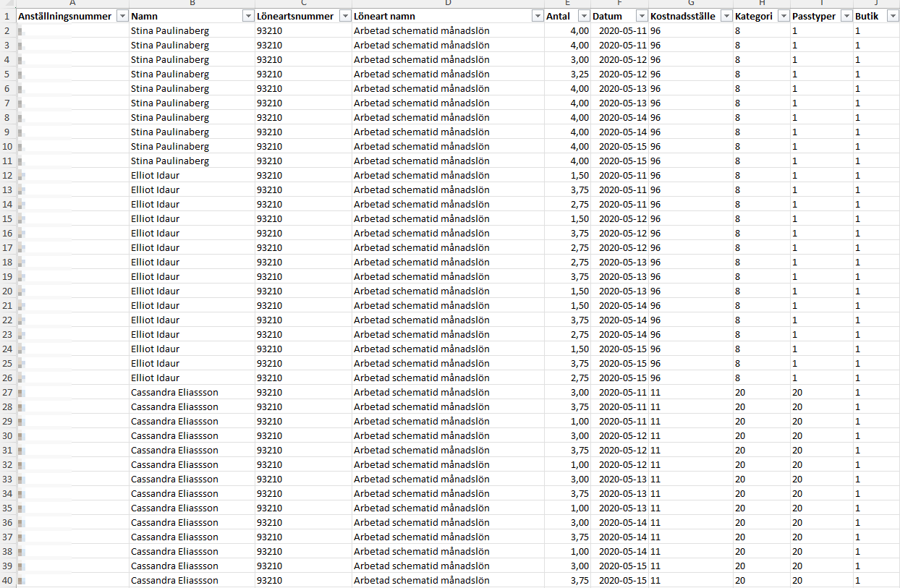
Task: Select Kategori value 20 in row 31
Action: click(762, 450)
